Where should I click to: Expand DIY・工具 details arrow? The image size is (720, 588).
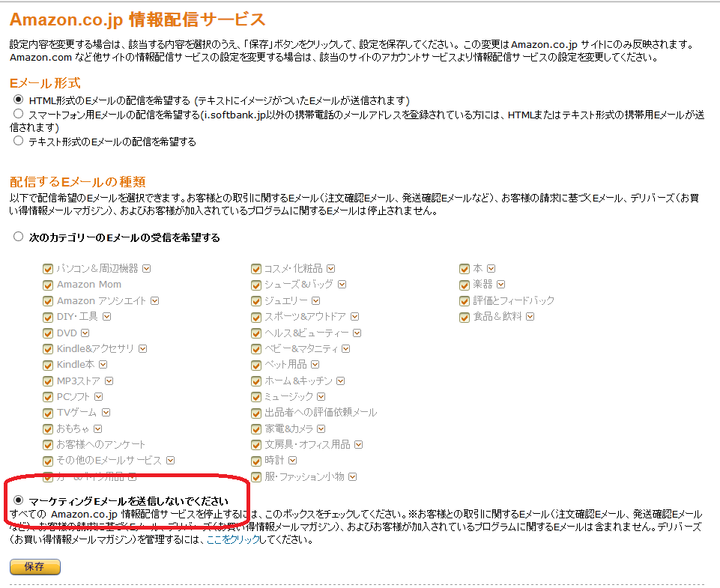[x=107, y=316]
